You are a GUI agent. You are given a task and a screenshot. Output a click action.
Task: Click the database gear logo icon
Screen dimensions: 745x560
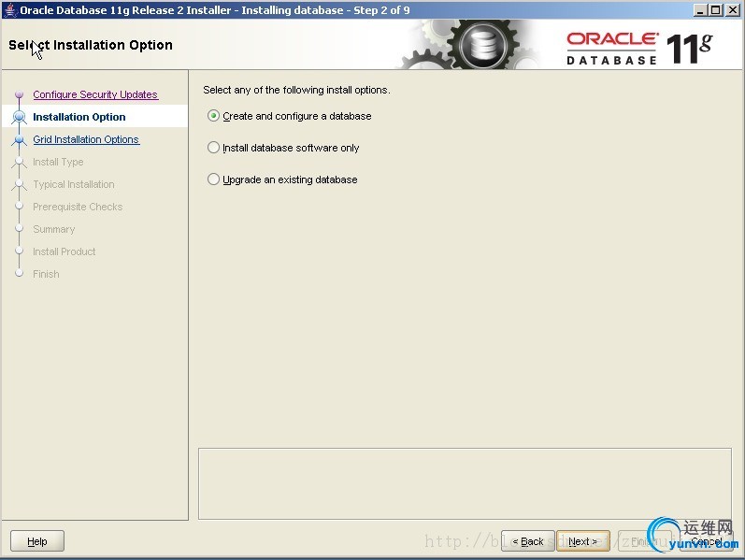tap(482, 46)
